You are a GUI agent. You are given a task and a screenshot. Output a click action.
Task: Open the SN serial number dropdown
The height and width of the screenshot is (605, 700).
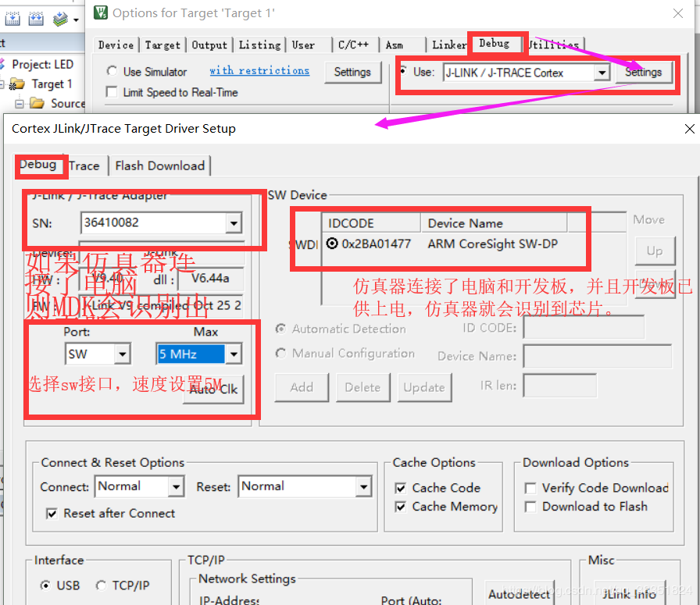click(x=234, y=222)
